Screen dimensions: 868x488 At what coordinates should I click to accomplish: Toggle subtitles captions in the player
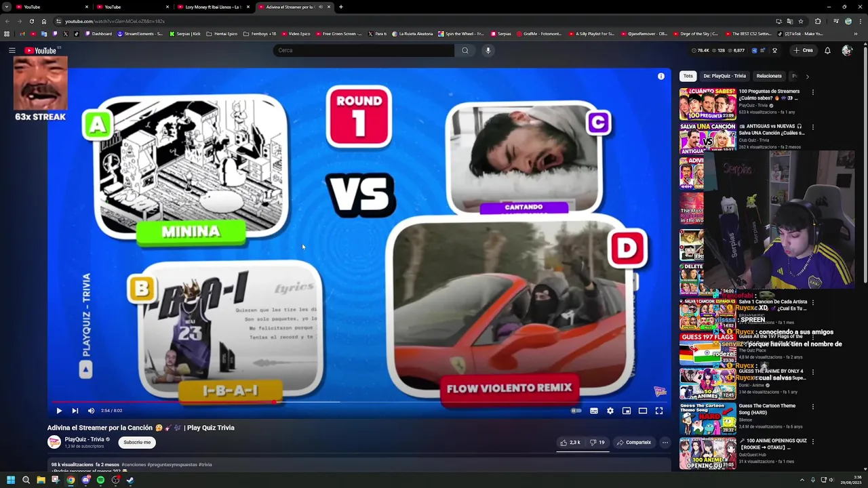point(594,411)
